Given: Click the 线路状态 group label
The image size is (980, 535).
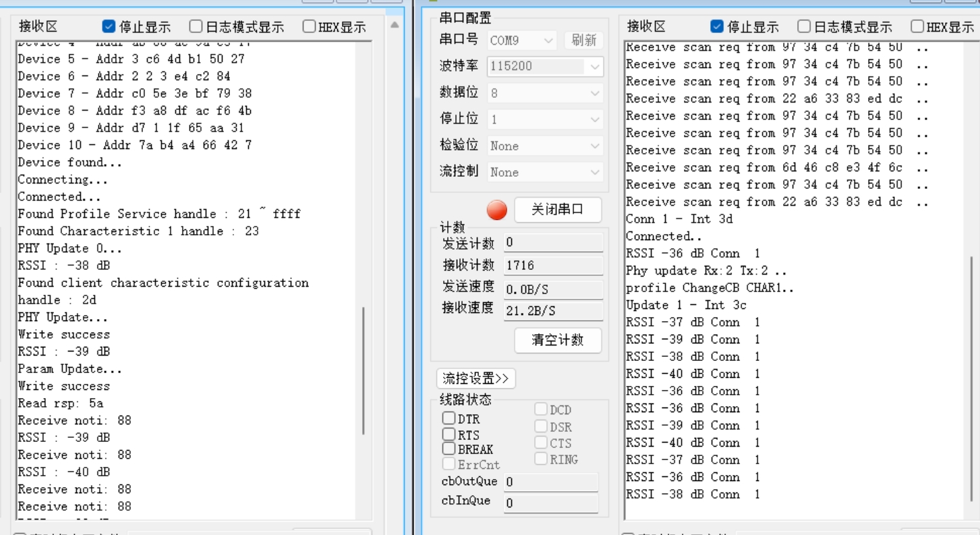Looking at the screenshot, I should pos(465,399).
